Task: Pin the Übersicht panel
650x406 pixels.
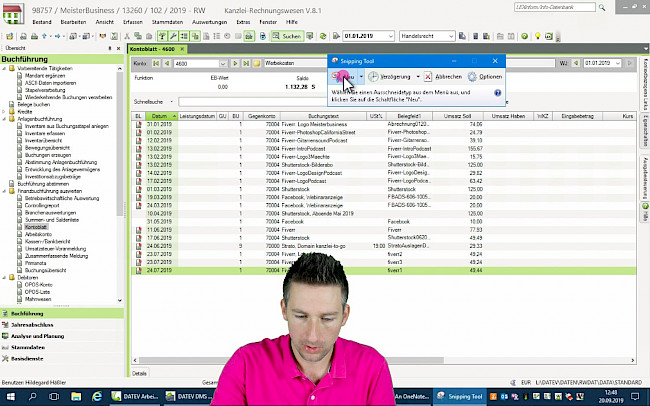Action: click(x=109, y=49)
